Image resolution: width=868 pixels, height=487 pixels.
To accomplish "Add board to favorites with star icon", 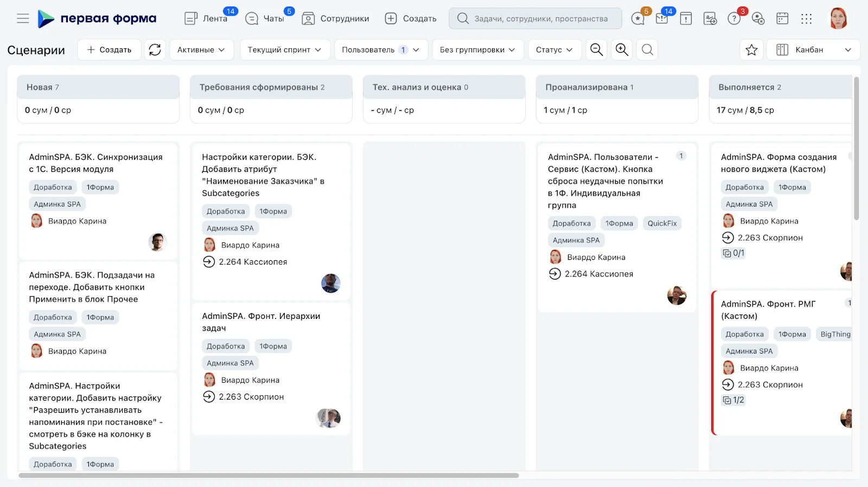I will (751, 50).
